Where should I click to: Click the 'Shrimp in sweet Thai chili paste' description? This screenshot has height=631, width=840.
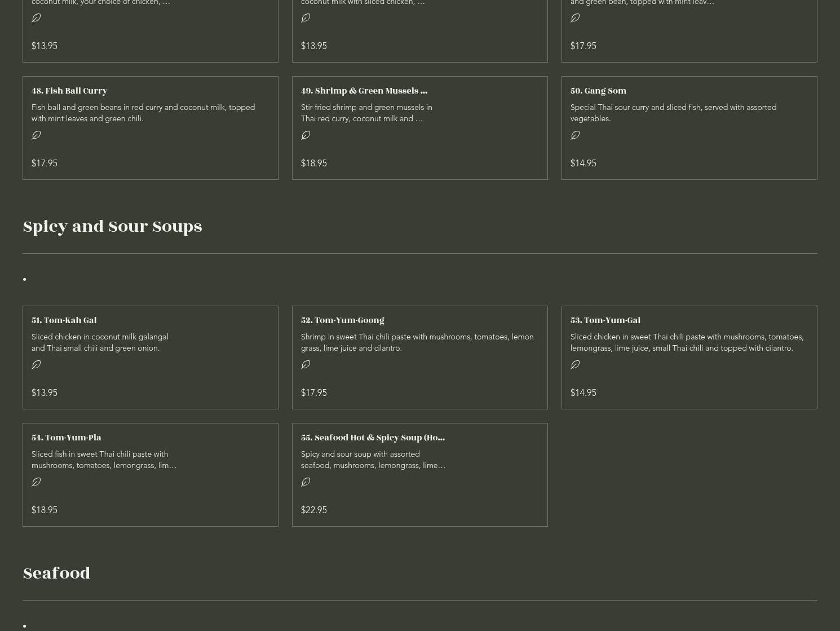point(417,342)
